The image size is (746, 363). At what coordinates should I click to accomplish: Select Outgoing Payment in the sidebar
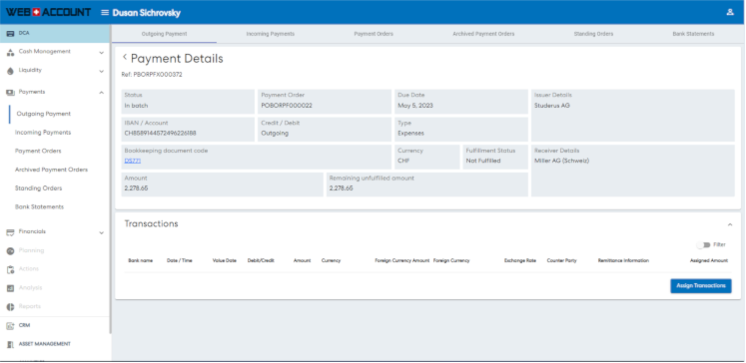tap(43, 114)
